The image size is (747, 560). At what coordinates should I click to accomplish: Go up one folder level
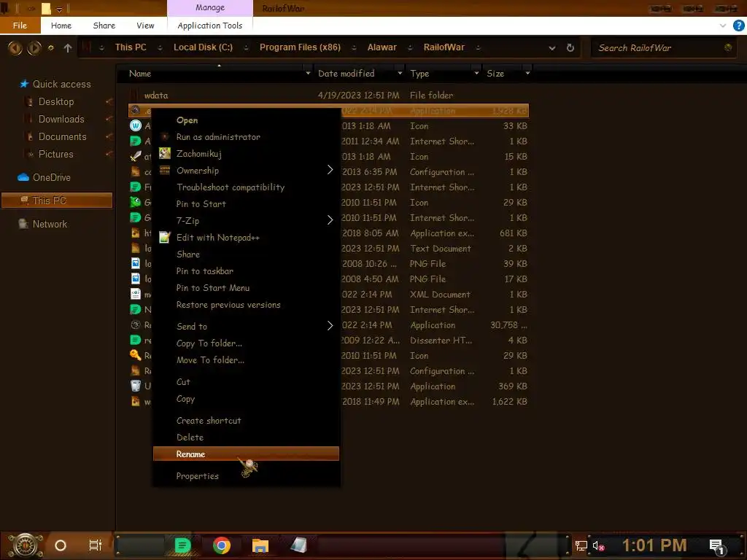68,47
